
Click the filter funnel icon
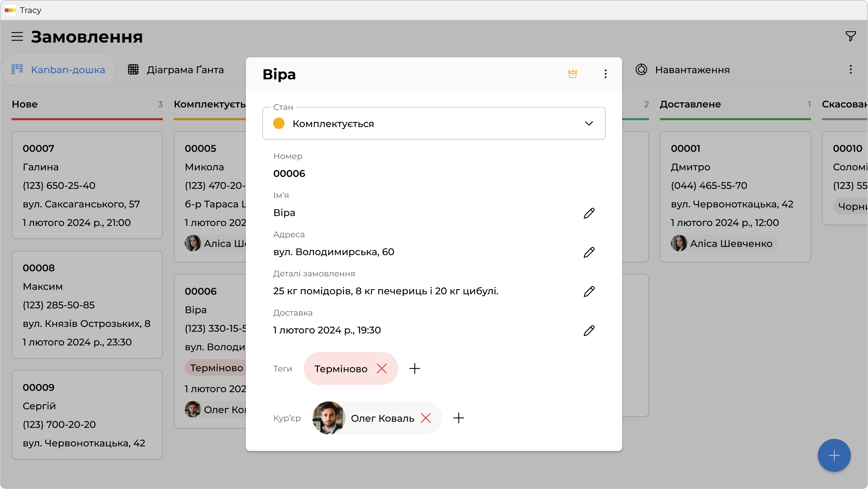click(850, 36)
